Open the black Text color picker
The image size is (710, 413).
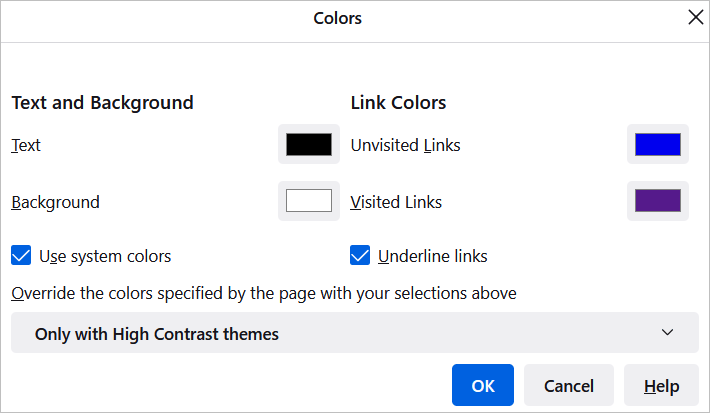308,145
